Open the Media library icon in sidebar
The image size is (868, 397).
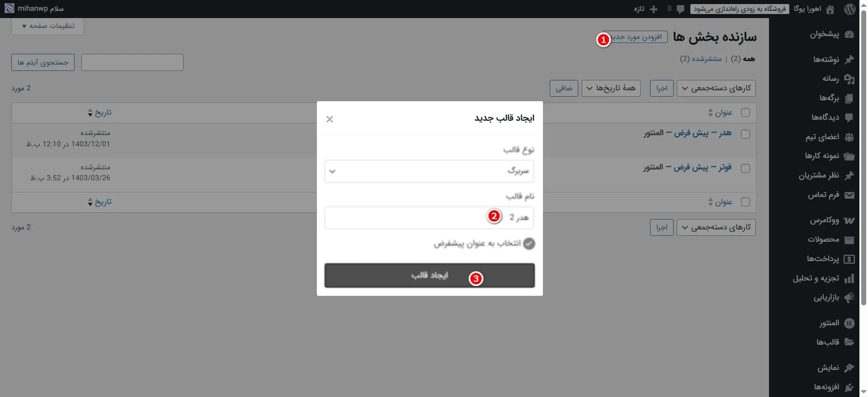(849, 79)
